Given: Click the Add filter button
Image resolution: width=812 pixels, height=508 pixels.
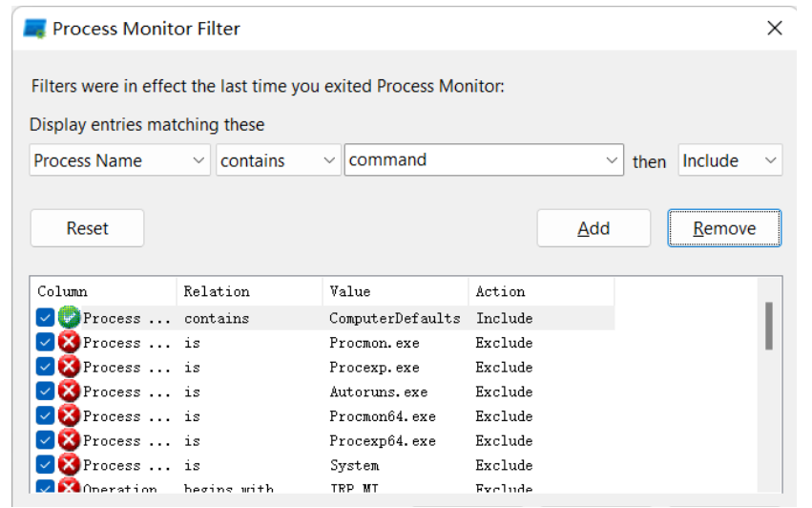Looking at the screenshot, I should [x=593, y=228].
